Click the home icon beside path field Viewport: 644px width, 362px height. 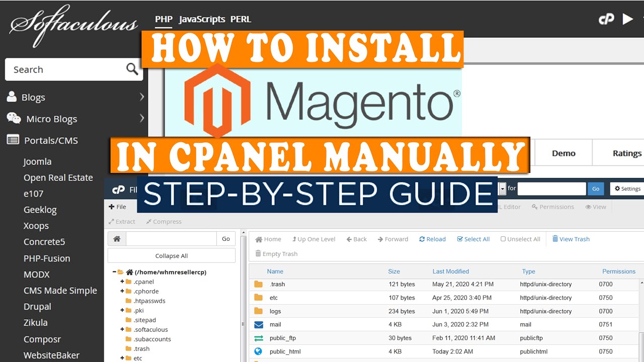click(117, 239)
